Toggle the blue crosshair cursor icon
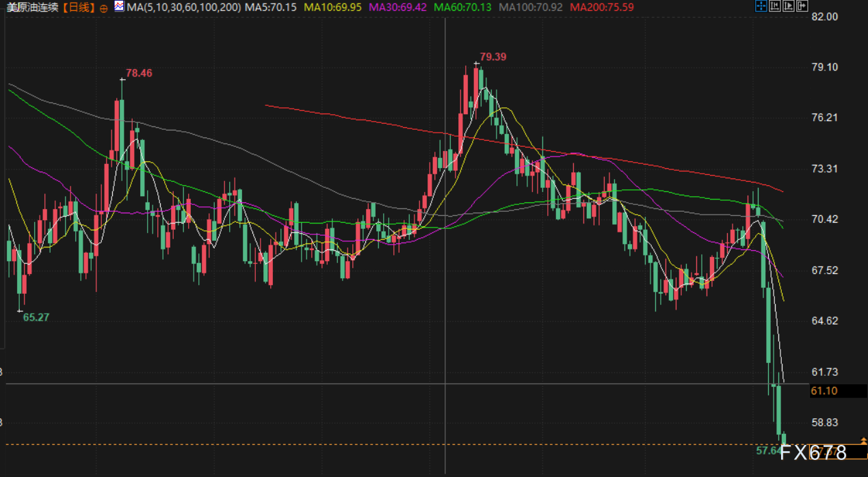The height and width of the screenshot is (477, 868). 761,7
